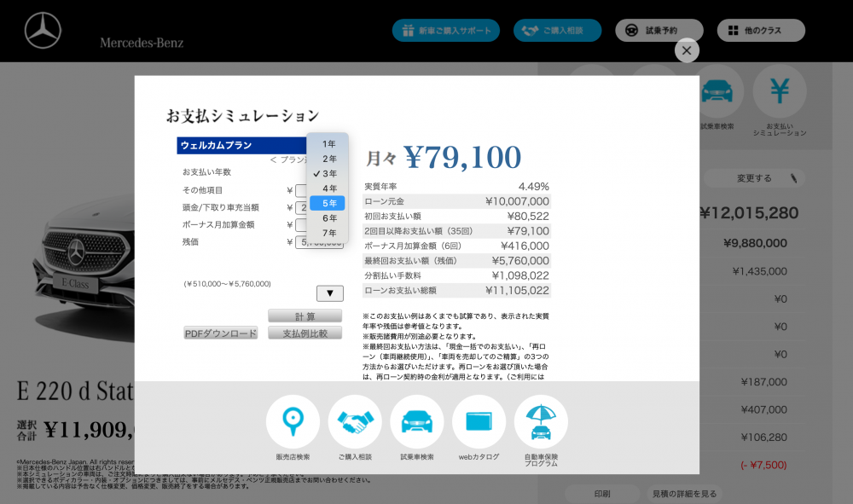This screenshot has width=853, height=504.
Task: Open 試乗車検索 car icon in dialog
Action: tap(417, 422)
